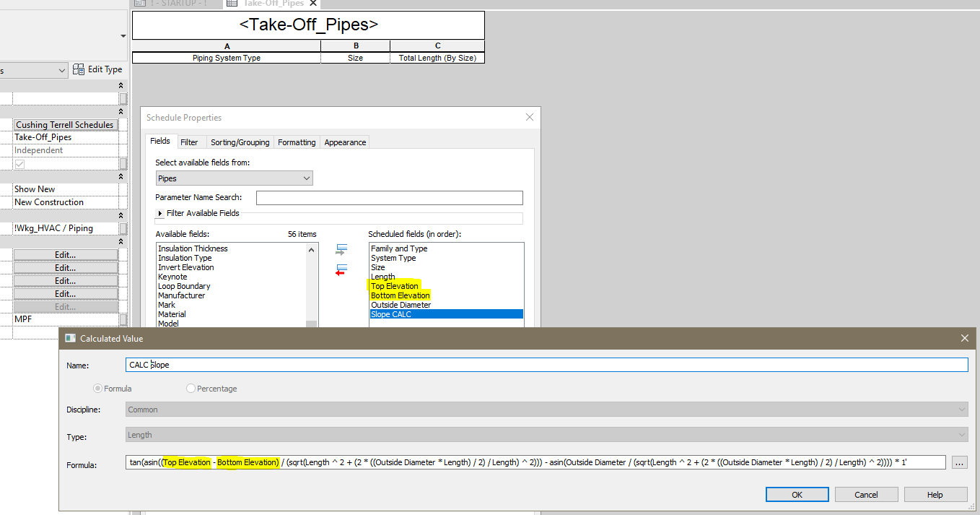980x515 pixels.
Task: Collapse the properties group containing Show New
Action: click(x=121, y=177)
